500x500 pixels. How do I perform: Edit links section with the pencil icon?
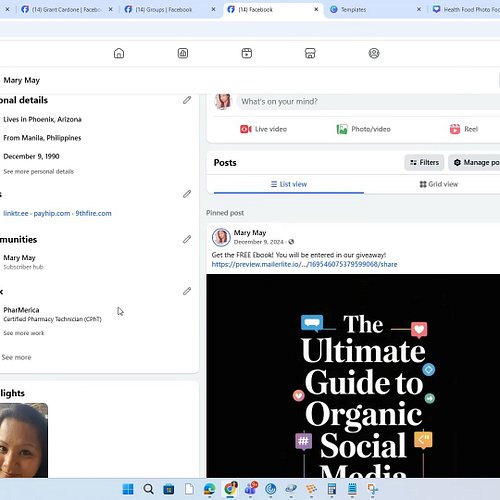(187, 194)
